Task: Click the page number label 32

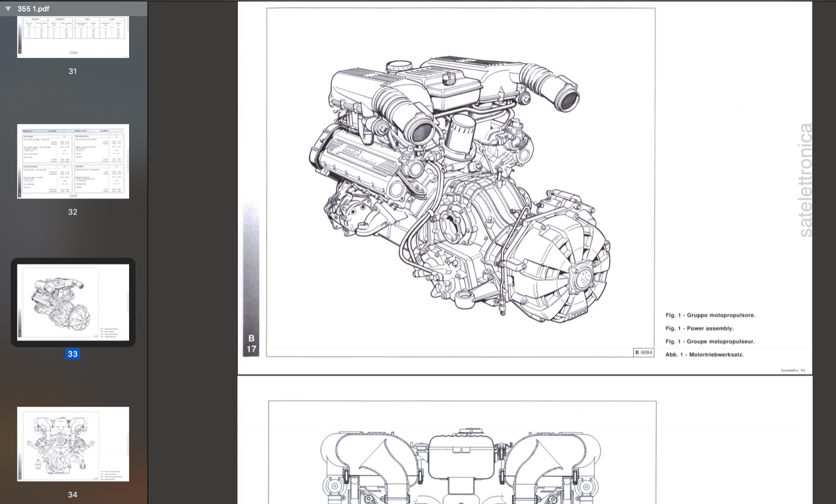Action: (72, 212)
